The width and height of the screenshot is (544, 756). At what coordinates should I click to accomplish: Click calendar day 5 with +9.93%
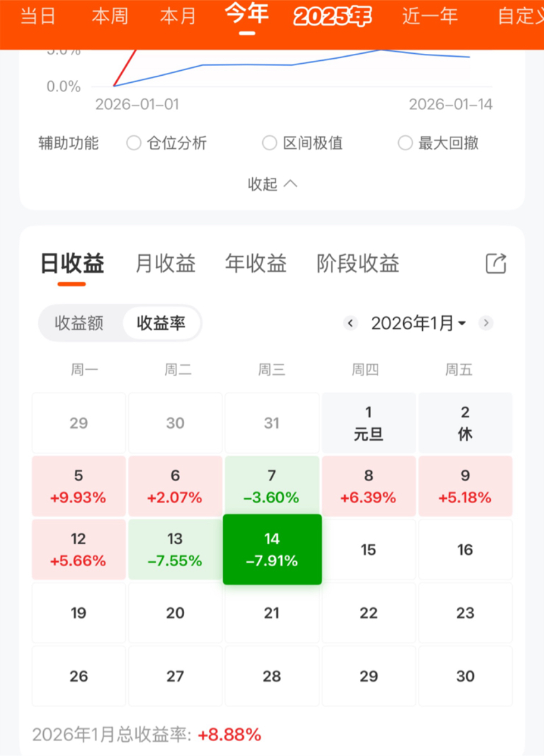tap(79, 487)
